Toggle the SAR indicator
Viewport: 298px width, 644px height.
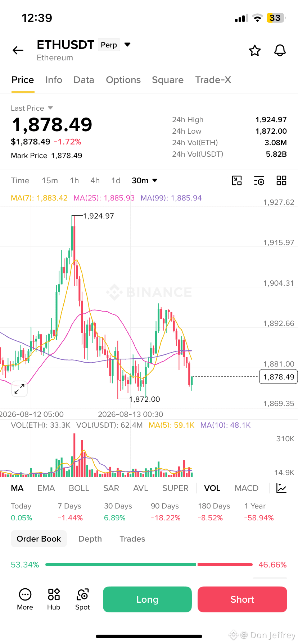pos(111,488)
